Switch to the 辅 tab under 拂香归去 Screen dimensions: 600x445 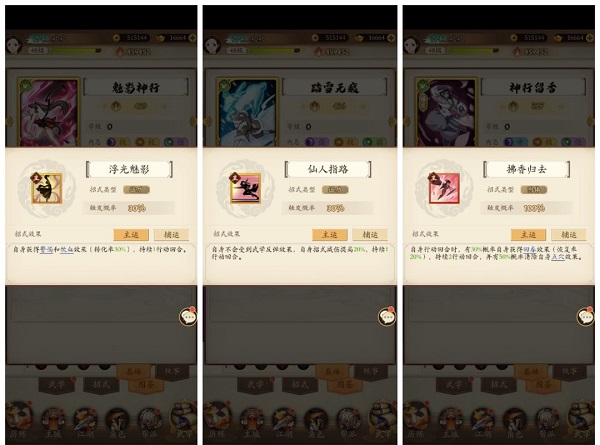click(569, 235)
